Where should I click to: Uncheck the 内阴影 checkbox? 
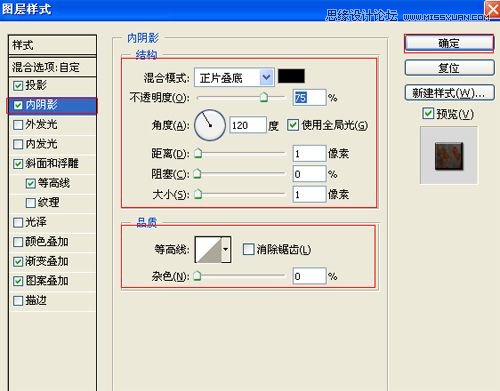18,105
